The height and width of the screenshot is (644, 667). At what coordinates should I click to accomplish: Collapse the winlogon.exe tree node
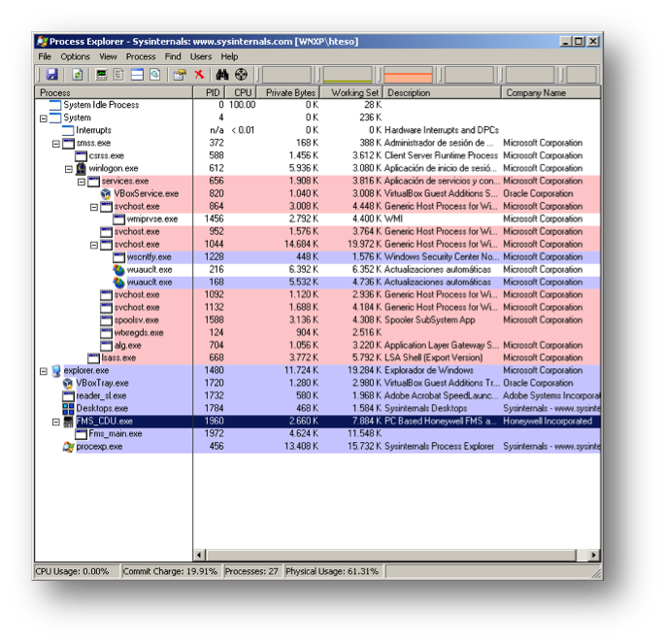(69, 169)
